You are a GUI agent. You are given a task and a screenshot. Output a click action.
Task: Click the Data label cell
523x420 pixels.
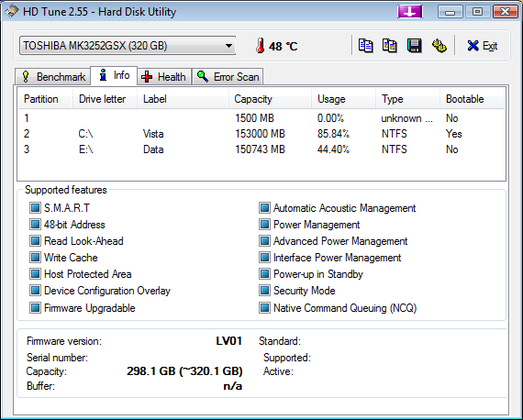click(153, 149)
